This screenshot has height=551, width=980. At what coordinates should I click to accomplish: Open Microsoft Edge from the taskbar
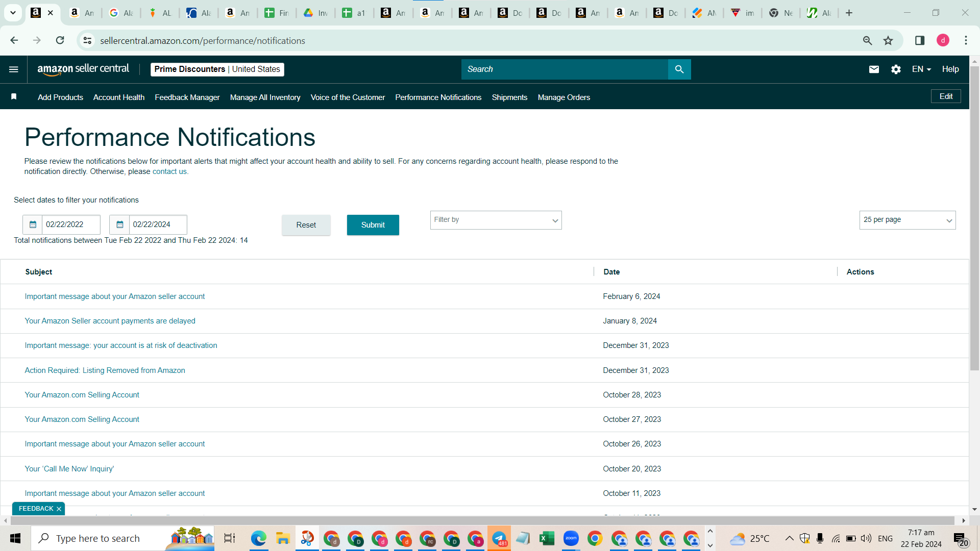pyautogui.click(x=259, y=538)
